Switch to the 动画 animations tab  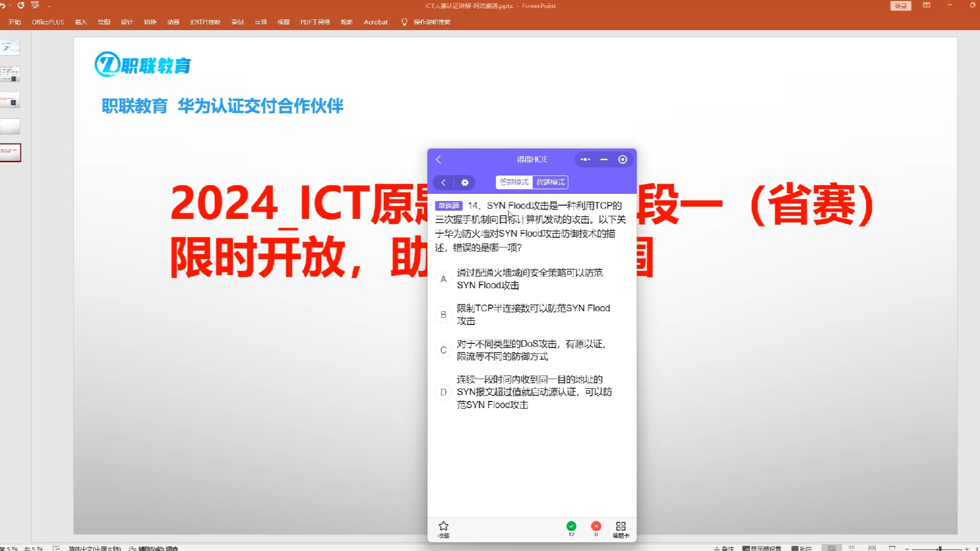[x=173, y=22]
